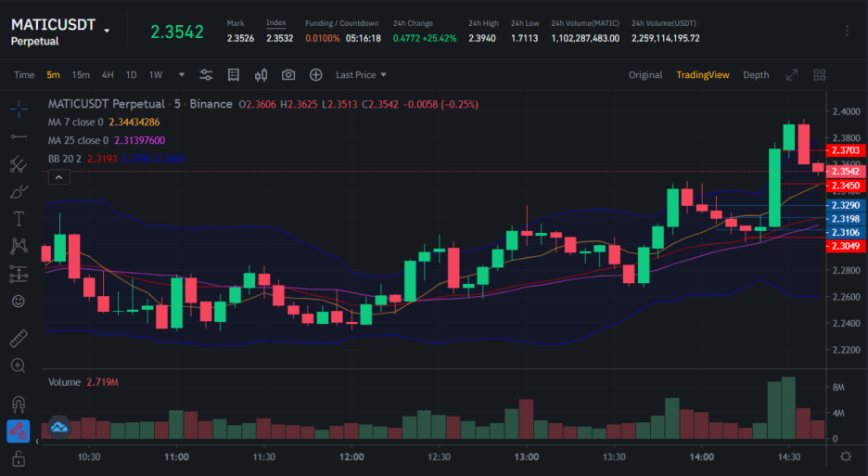Click the Mark price 2.3526
Image resolution: width=868 pixels, height=476 pixels.
pyautogui.click(x=240, y=38)
